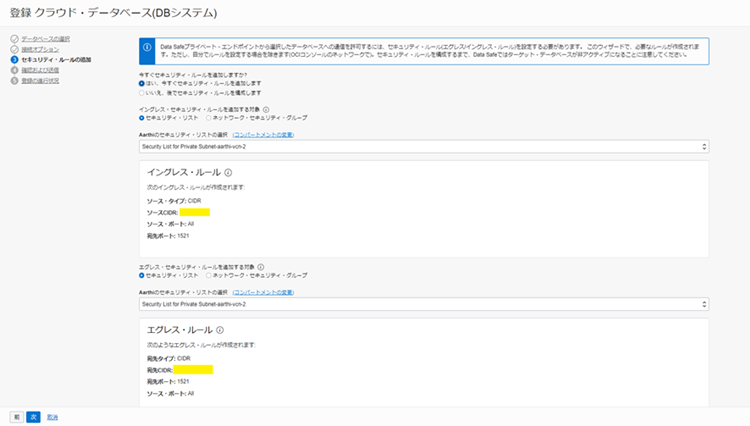Screen dimensions: 750x426
Task: Go to 接続オプション wizard step
Action: pyautogui.click(x=38, y=49)
